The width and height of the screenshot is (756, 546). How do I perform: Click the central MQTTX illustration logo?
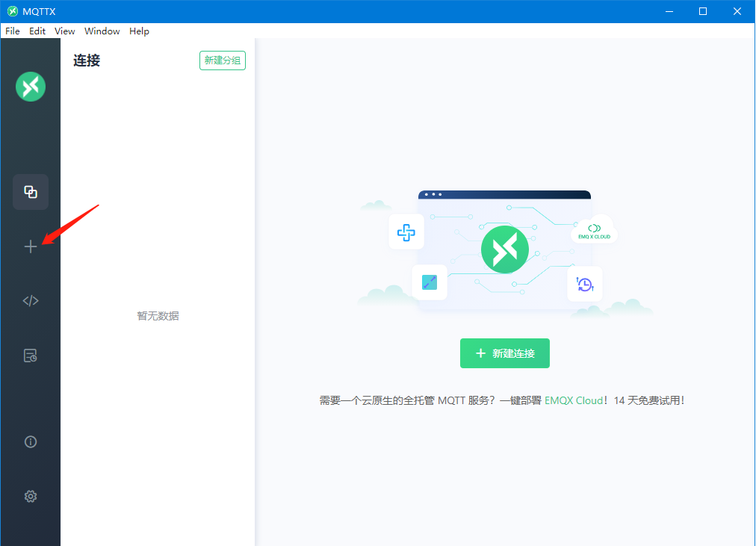[504, 249]
